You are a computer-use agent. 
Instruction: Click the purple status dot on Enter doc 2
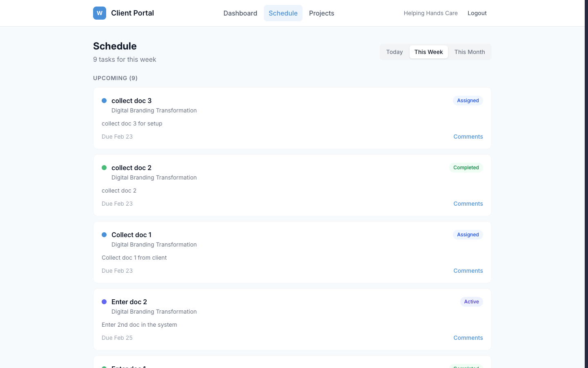click(x=104, y=301)
